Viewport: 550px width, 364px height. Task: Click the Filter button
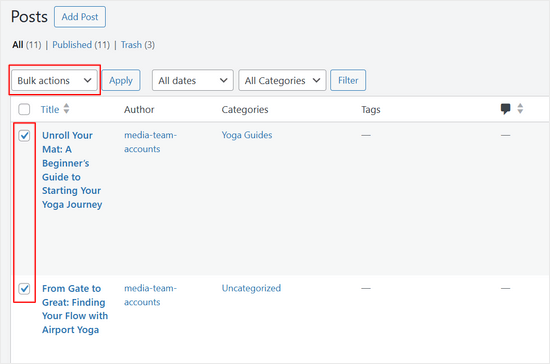click(x=348, y=80)
